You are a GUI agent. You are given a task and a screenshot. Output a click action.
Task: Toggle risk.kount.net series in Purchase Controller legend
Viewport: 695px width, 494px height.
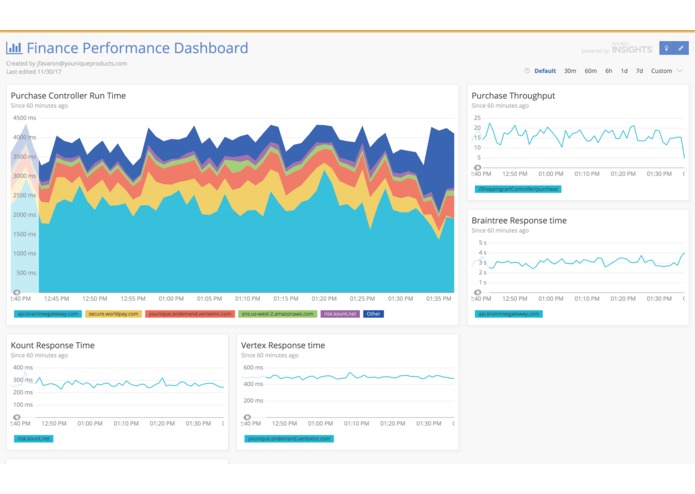click(x=340, y=314)
